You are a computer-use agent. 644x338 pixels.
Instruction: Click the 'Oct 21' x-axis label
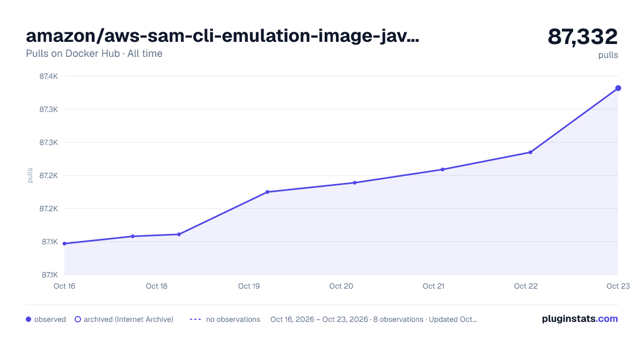(x=434, y=286)
